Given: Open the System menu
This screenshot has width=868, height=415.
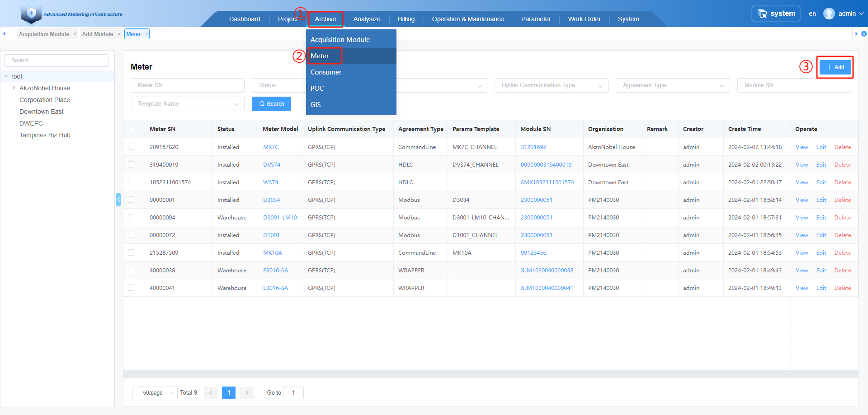Looking at the screenshot, I should pos(628,19).
